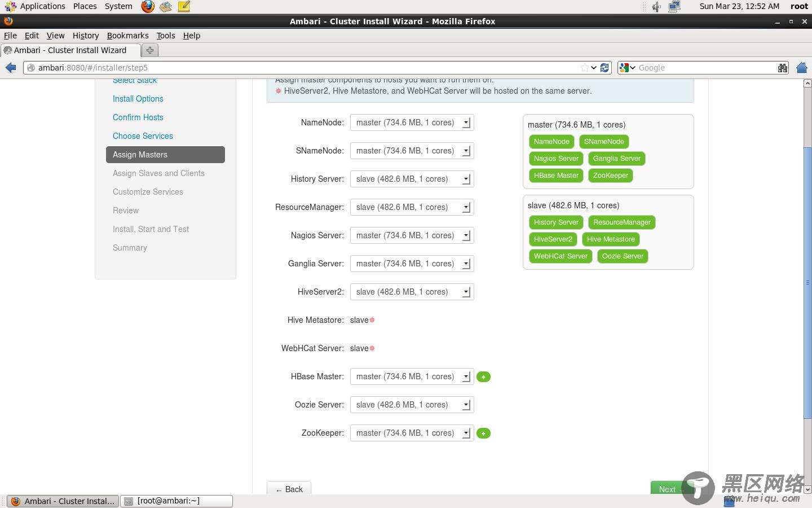Select the Assign Masters step
The image size is (812, 508).
point(165,155)
